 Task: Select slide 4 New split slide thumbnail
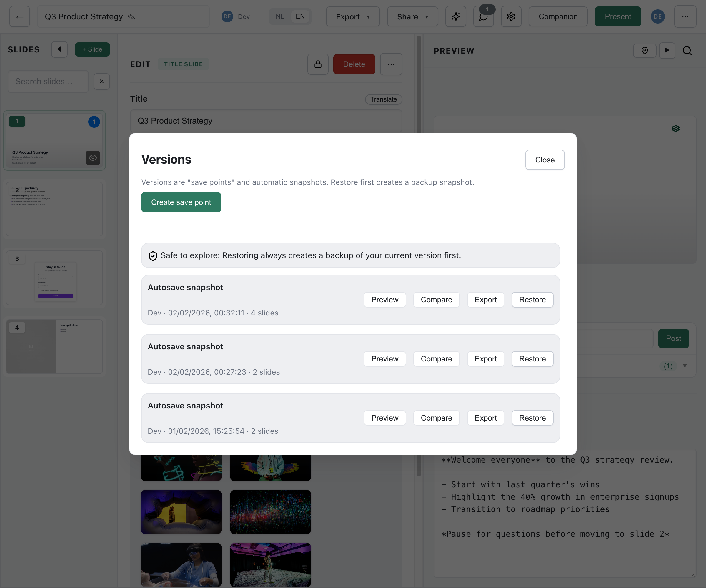(54, 346)
